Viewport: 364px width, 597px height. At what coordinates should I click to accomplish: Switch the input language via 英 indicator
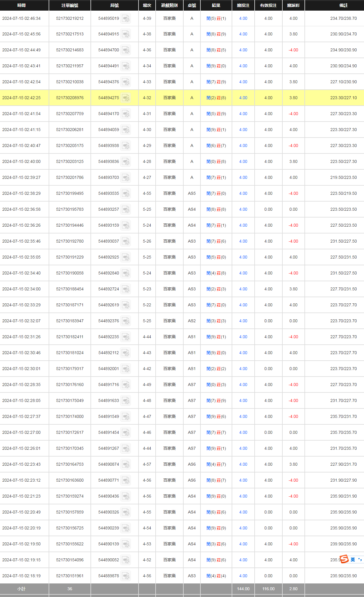click(x=353, y=560)
